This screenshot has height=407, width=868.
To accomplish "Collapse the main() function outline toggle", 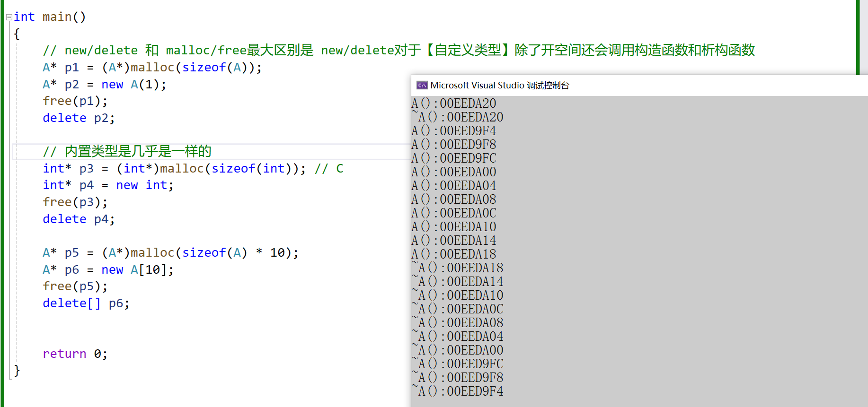I will pos(9,17).
